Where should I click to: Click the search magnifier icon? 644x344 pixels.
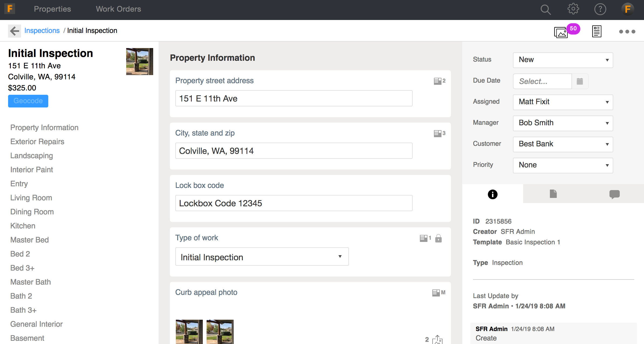pos(545,9)
